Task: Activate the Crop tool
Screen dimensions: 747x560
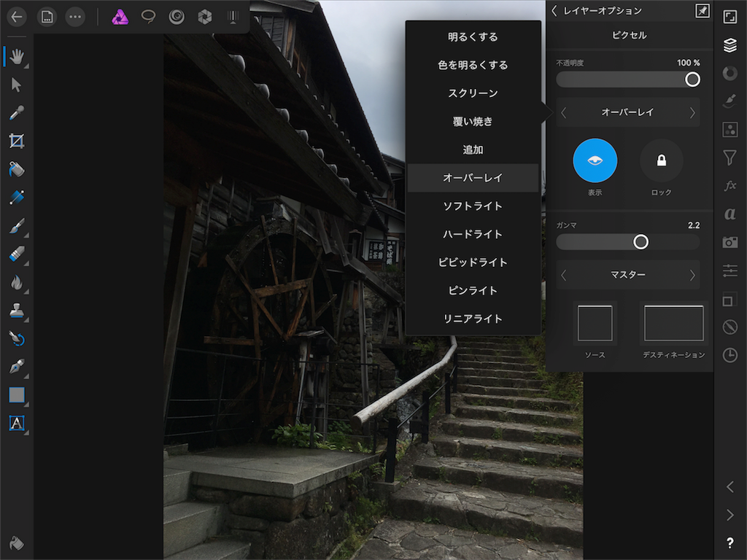Action: [16, 140]
